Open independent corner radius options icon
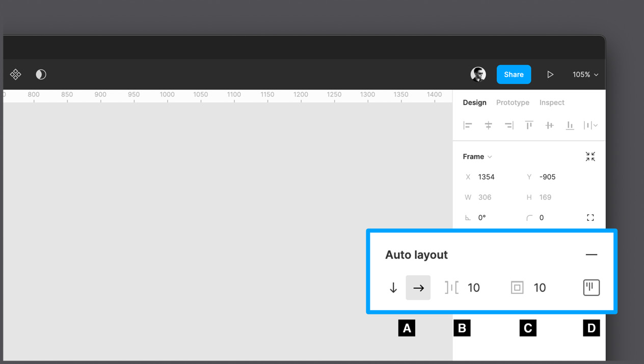 pyautogui.click(x=590, y=217)
